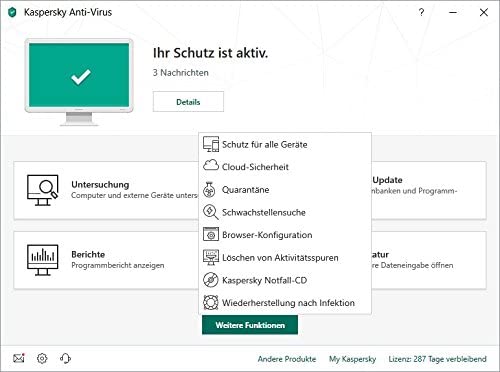Screen dimensions: 500x372
Task: Click the Schwachstellensuche magnifier icon
Action: tap(211, 212)
